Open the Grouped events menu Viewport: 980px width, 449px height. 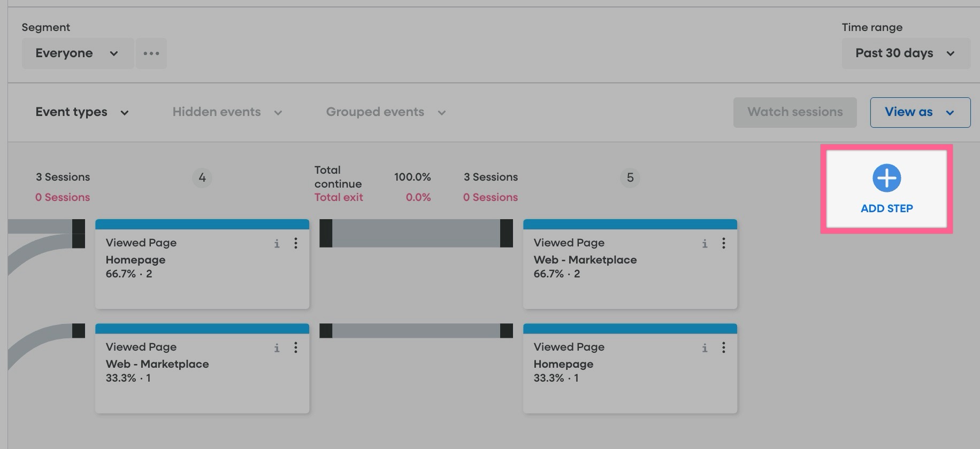pyautogui.click(x=386, y=112)
